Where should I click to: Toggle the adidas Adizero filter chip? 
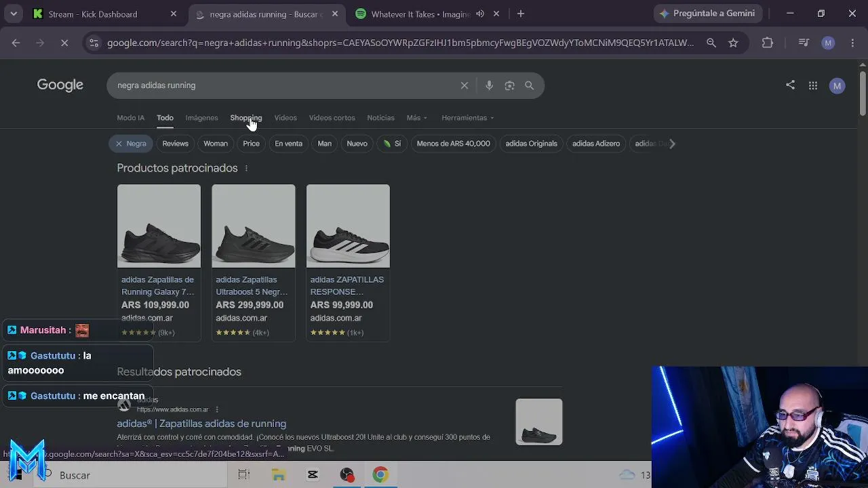tap(596, 144)
